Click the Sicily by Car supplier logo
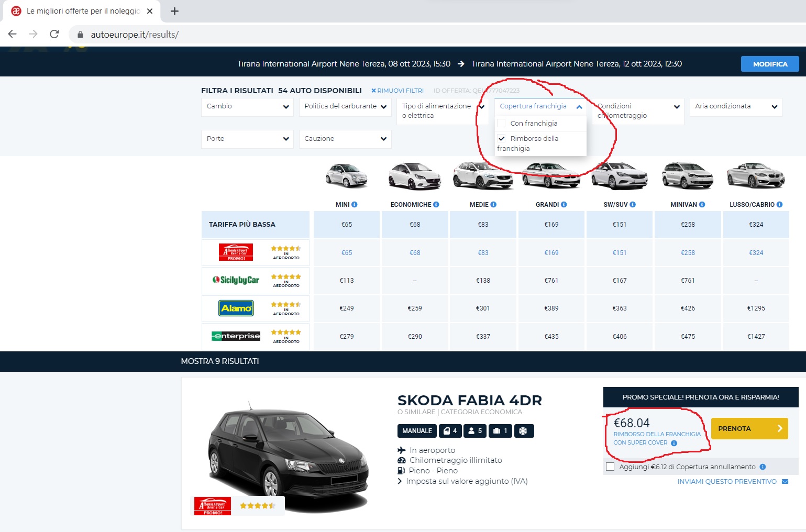 (x=236, y=280)
